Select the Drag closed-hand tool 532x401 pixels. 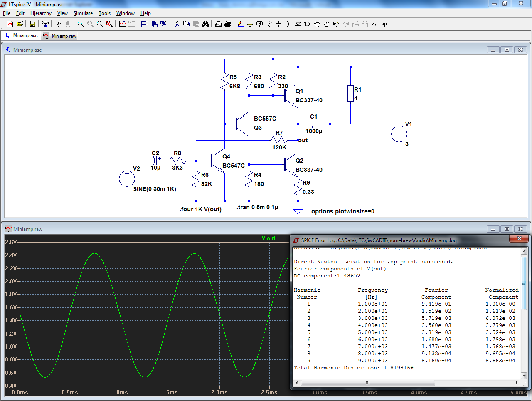[327, 24]
